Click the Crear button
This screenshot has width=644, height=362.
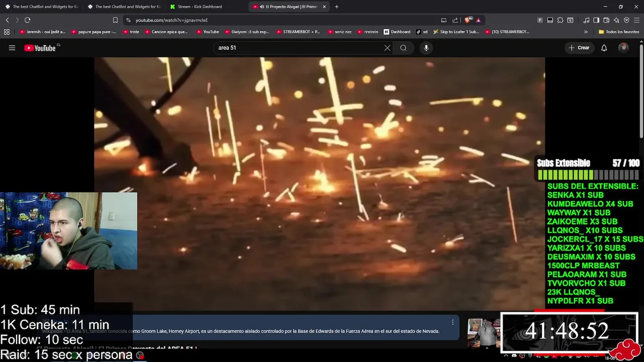579,48
